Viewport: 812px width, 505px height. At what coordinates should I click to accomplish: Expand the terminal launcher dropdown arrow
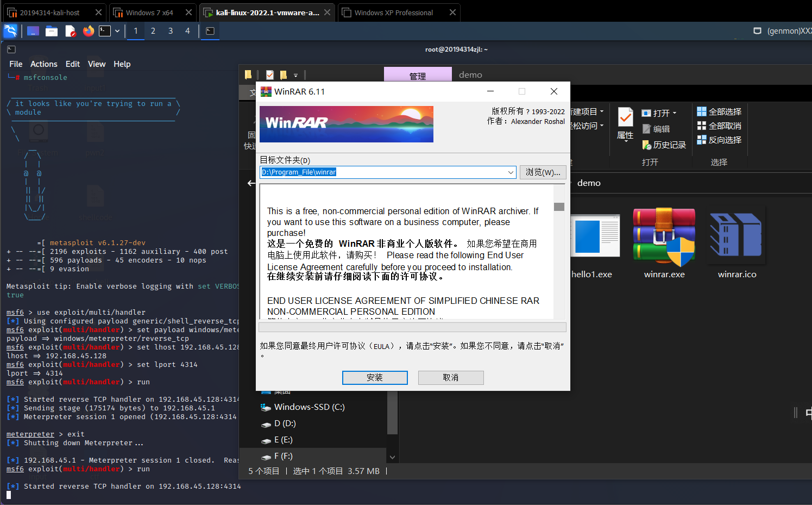(x=117, y=31)
